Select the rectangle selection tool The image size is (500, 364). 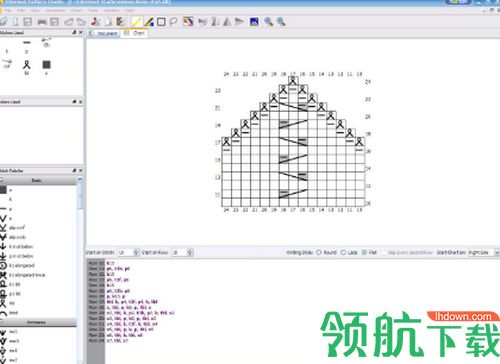coord(161,22)
